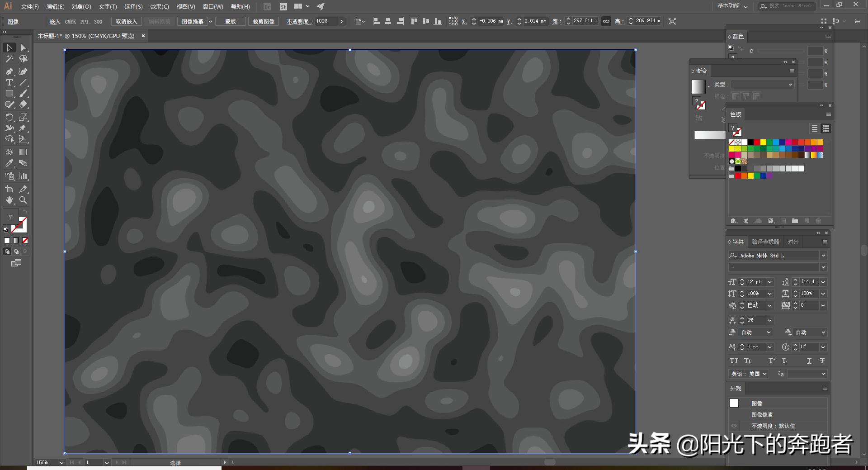Toggle opacity visibility eye in Appearance panel

(734, 426)
